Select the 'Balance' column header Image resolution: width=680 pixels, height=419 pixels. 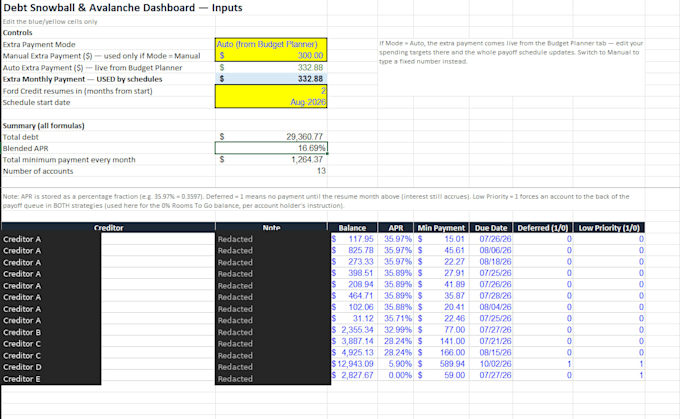coord(352,228)
